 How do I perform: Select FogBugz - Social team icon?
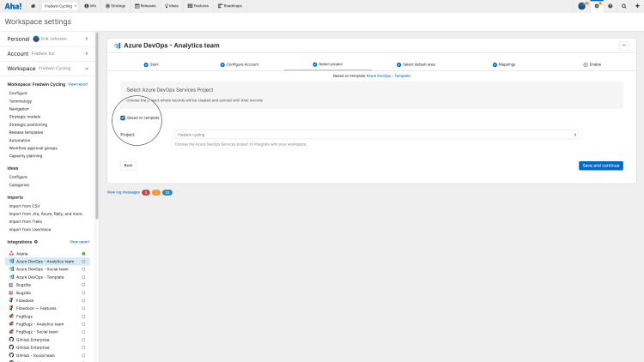[11, 332]
